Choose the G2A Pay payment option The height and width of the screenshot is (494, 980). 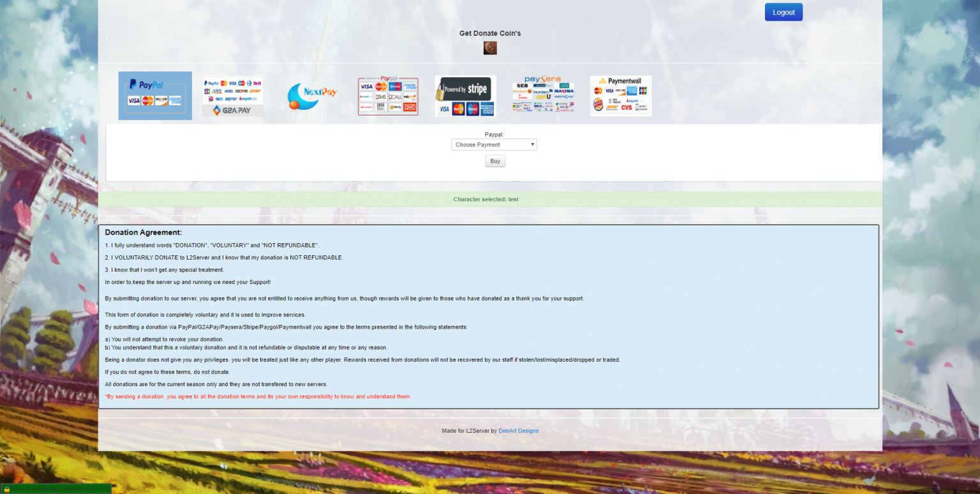pos(232,96)
